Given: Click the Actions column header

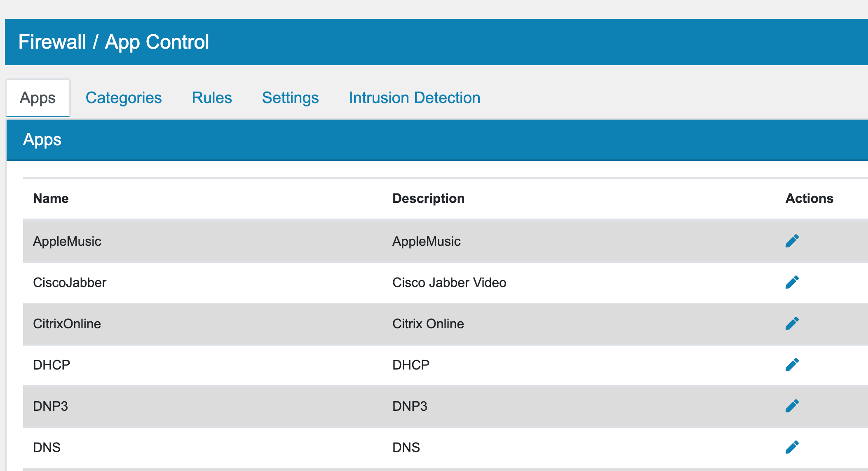Looking at the screenshot, I should [x=809, y=198].
